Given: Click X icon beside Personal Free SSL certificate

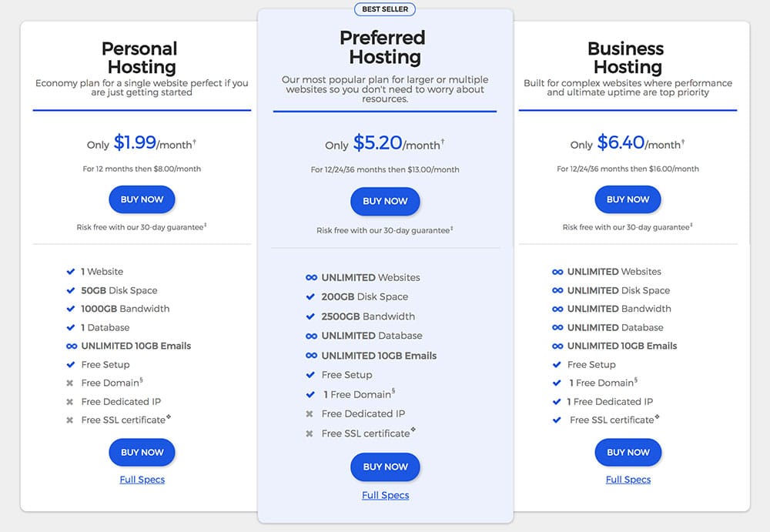Looking at the screenshot, I should click(x=70, y=420).
